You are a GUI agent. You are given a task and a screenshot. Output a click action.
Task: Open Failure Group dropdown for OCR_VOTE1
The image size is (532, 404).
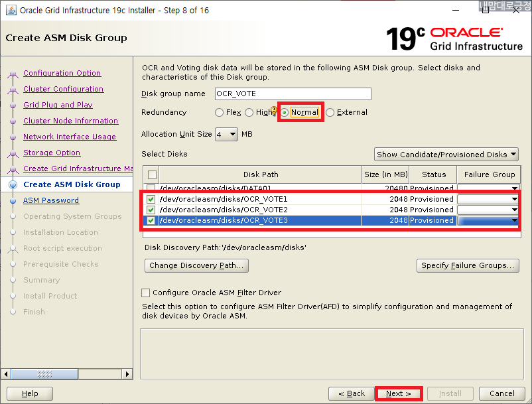[488, 199]
